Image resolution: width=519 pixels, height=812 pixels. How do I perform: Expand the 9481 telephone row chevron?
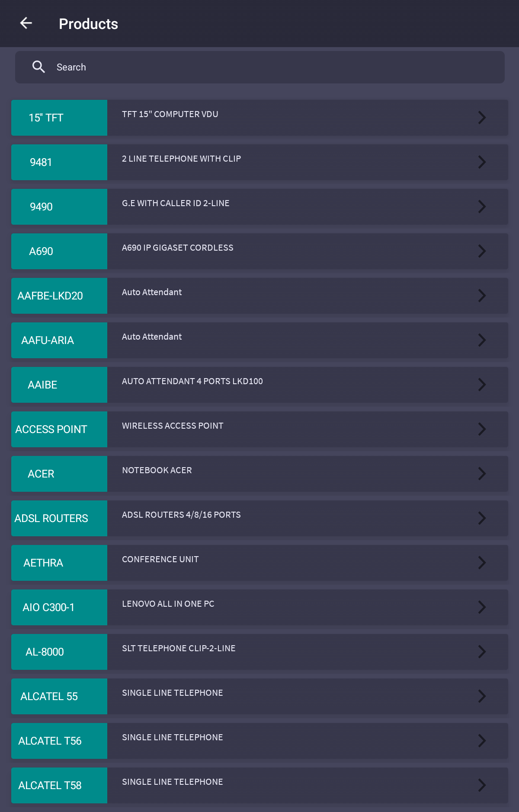pos(482,162)
